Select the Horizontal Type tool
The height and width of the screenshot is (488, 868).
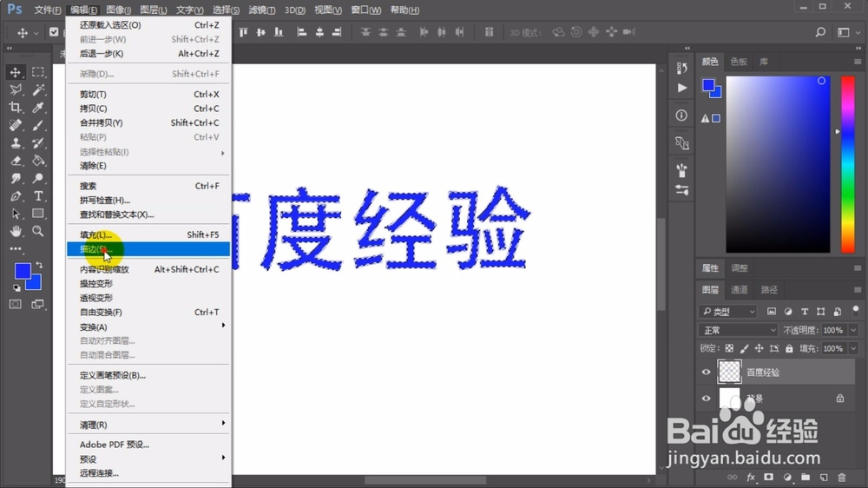point(37,196)
